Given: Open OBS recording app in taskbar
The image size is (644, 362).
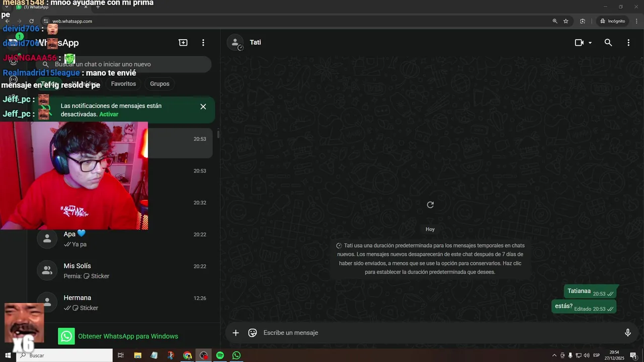Looking at the screenshot, I should pyautogui.click(x=203, y=355).
